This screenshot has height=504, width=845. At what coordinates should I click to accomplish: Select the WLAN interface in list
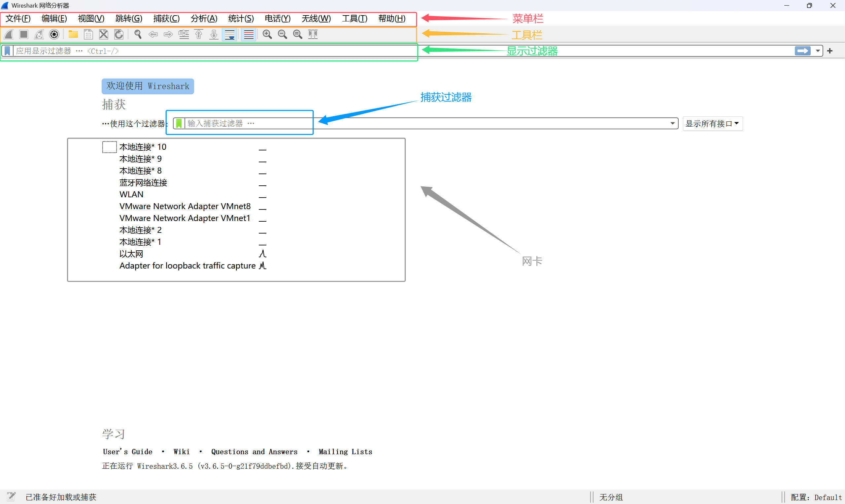[x=131, y=194]
